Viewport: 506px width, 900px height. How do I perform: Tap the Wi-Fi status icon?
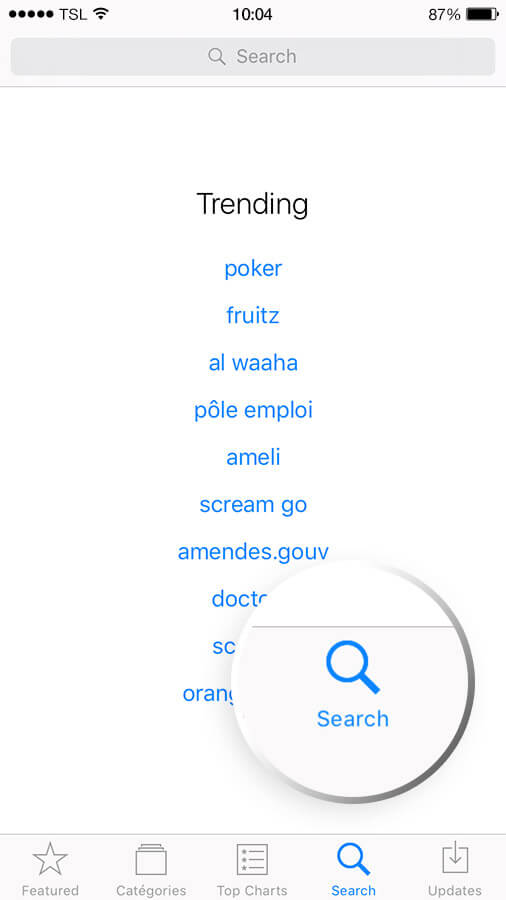point(101,14)
